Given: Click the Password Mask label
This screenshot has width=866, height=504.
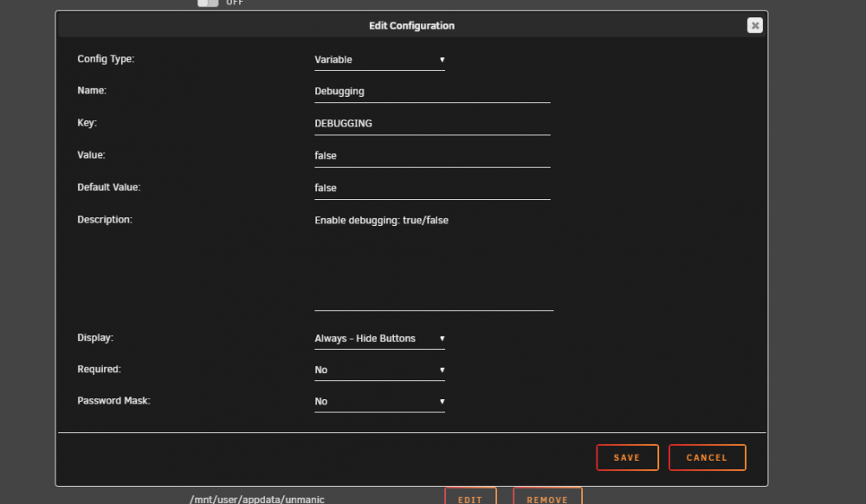Looking at the screenshot, I should [x=113, y=401].
